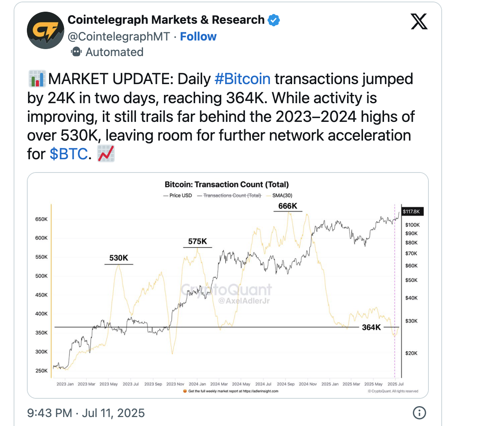
Task: Toggle the struck-through Transactions Count legend
Action: (x=229, y=195)
